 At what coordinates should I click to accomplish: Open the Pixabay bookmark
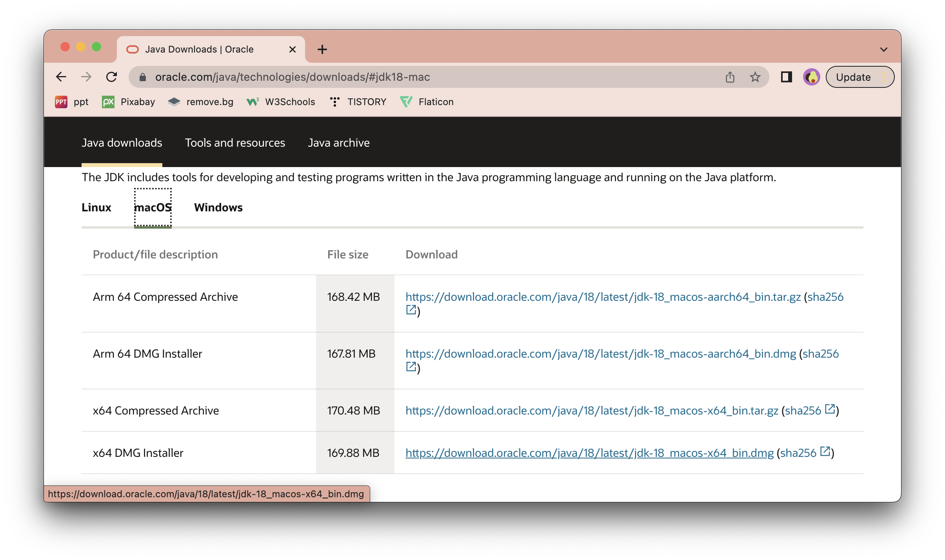tap(129, 102)
